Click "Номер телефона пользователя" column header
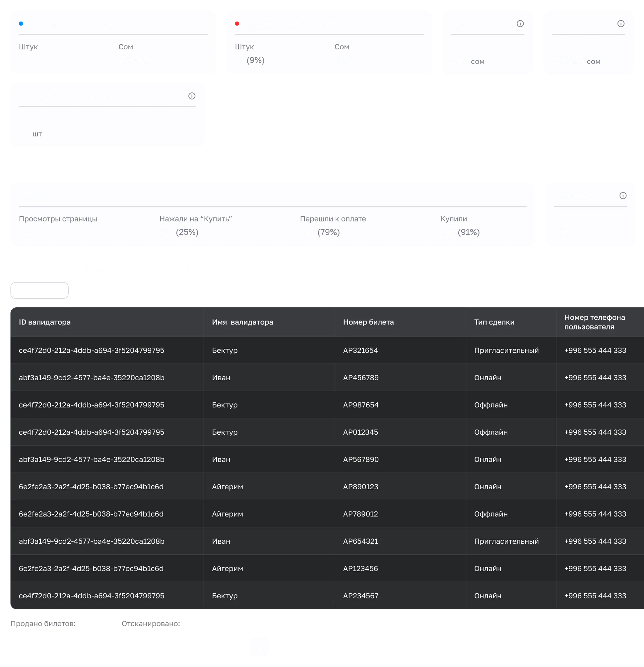644x667 pixels. (595, 322)
